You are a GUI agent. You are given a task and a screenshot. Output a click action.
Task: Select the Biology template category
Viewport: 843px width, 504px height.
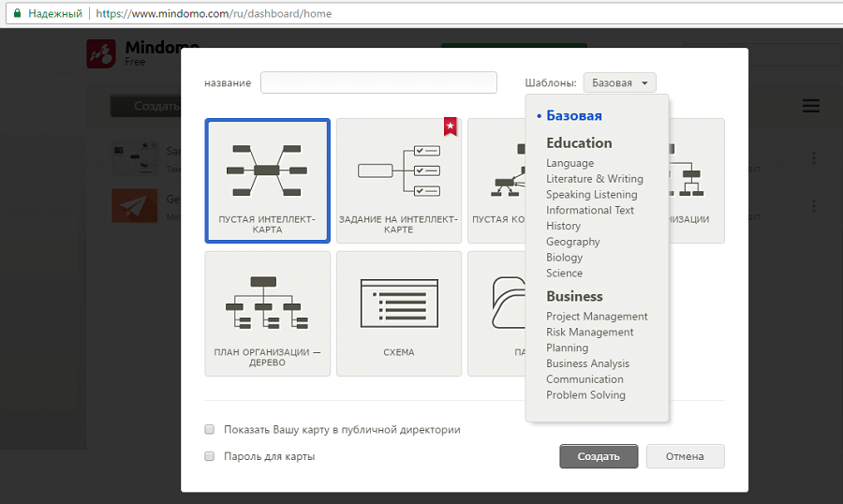565,257
